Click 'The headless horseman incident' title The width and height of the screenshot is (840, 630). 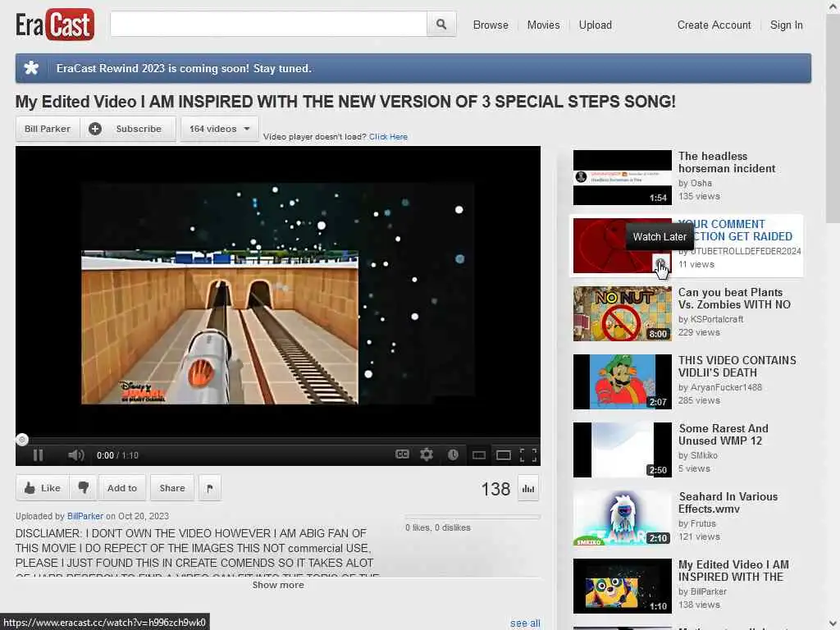point(727,162)
